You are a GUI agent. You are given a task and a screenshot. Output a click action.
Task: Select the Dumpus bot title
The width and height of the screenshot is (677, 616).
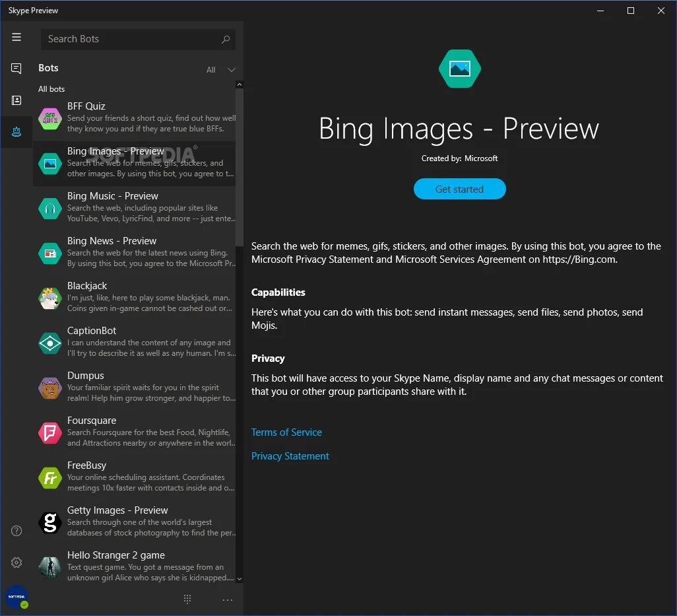[x=86, y=376]
